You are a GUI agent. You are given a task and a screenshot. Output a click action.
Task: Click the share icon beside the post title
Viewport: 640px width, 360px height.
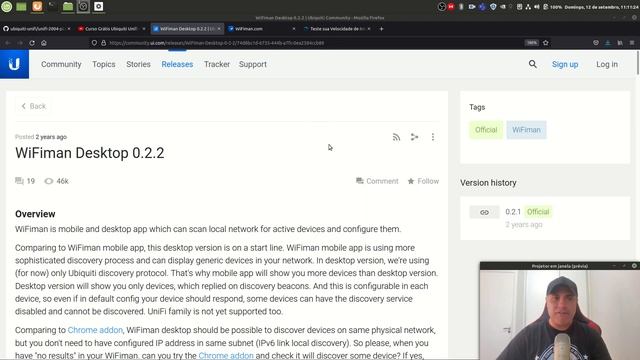pyautogui.click(x=414, y=137)
